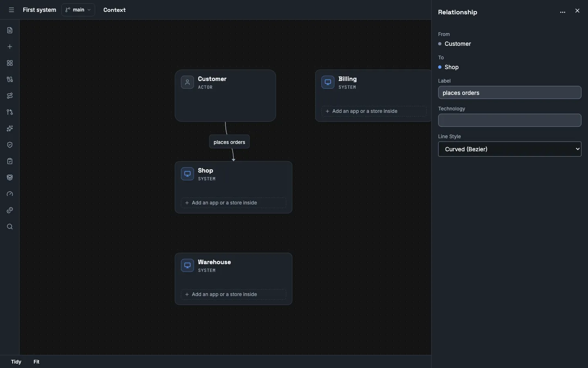Select the Shop node title

point(206,171)
